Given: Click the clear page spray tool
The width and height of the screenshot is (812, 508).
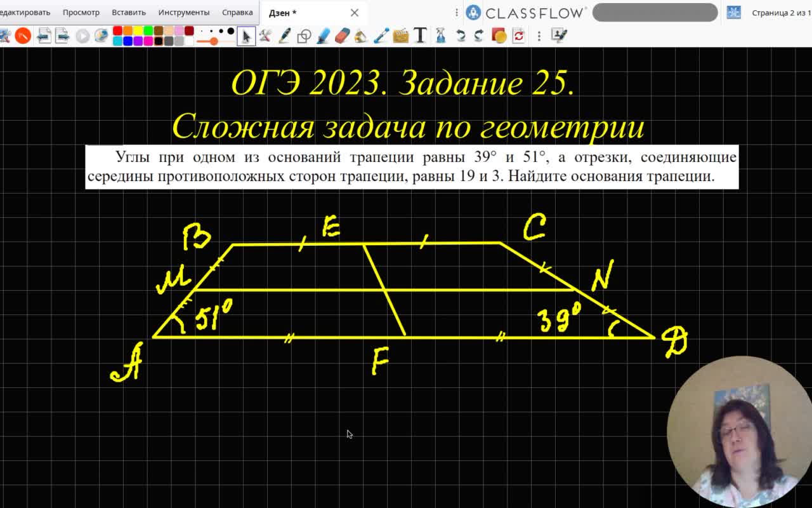Looking at the screenshot, I should point(440,36).
